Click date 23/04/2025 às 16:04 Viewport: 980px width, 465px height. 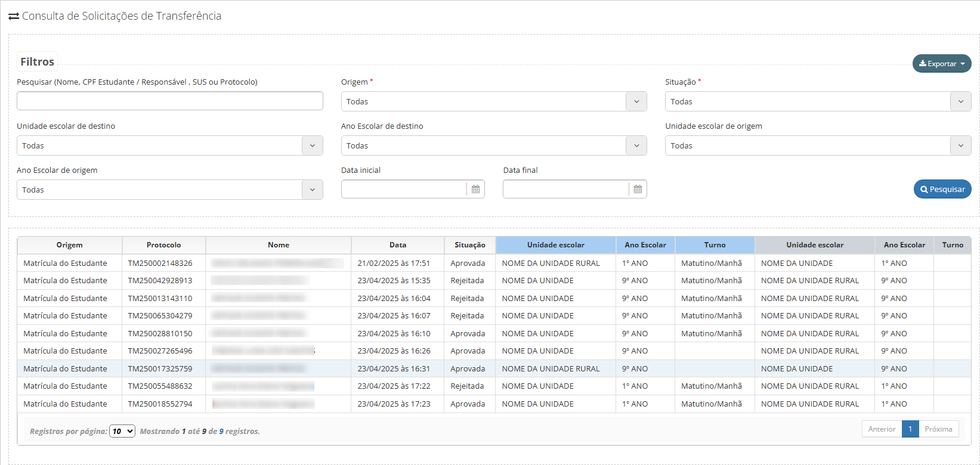click(x=394, y=298)
